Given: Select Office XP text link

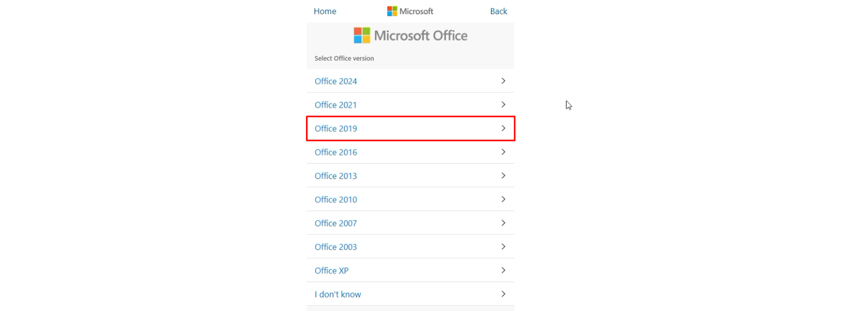Looking at the screenshot, I should tap(331, 270).
